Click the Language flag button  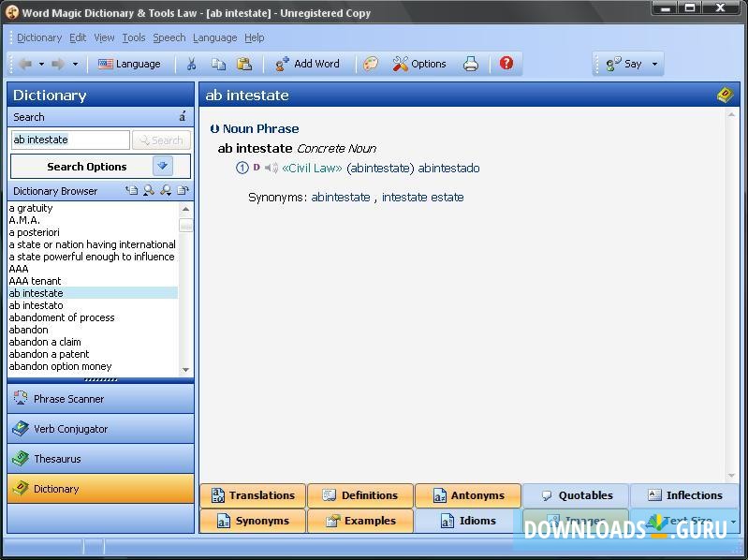pos(129,64)
